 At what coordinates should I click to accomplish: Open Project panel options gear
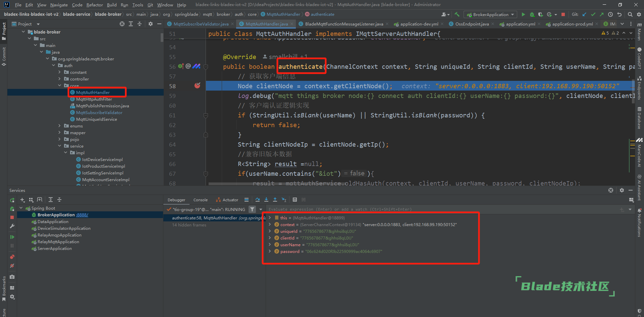[x=151, y=24]
